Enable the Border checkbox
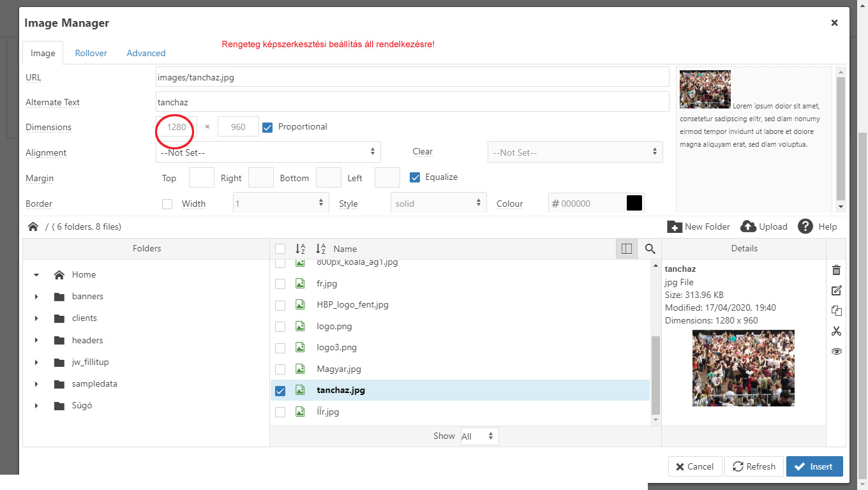This screenshot has width=868, height=490. coord(167,204)
